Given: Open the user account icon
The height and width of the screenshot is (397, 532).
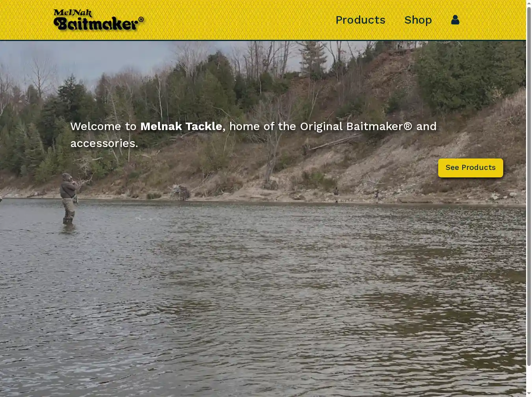Looking at the screenshot, I should [455, 20].
